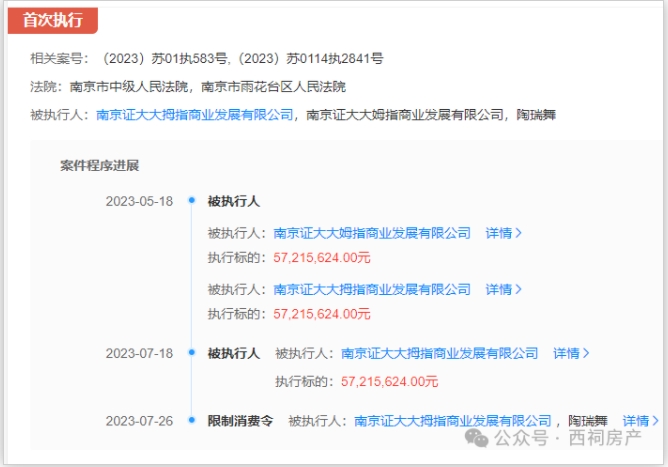Open 南京证大大拇指商业发展有限公司 link in 被执行人 header line
The height and width of the screenshot is (467, 668).
(x=195, y=115)
